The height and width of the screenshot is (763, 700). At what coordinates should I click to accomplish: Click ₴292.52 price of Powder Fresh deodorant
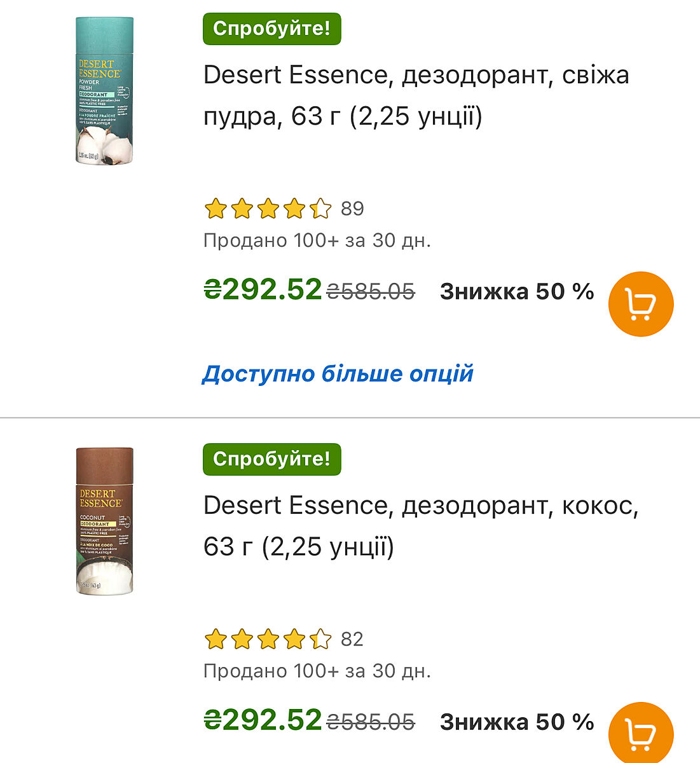pos(263,291)
